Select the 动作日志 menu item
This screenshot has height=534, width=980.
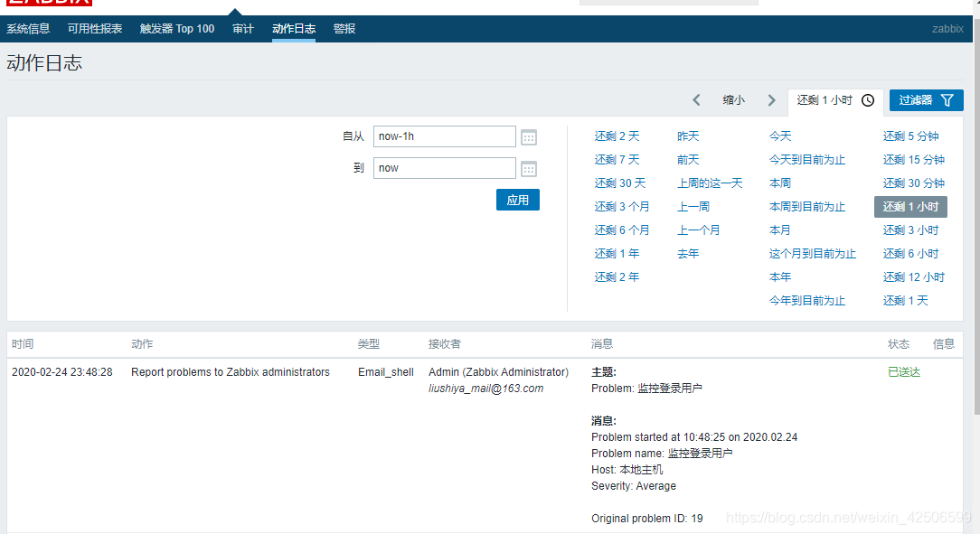(294, 29)
